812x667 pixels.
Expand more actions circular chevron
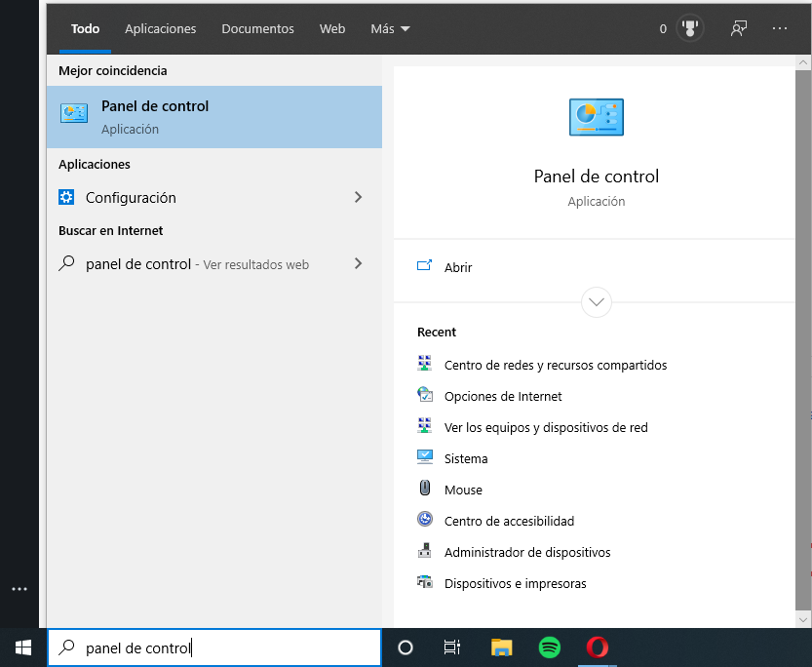pos(597,302)
